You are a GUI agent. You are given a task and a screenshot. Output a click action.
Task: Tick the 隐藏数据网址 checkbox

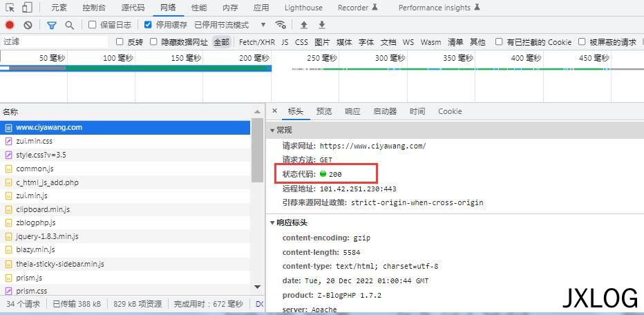point(153,41)
